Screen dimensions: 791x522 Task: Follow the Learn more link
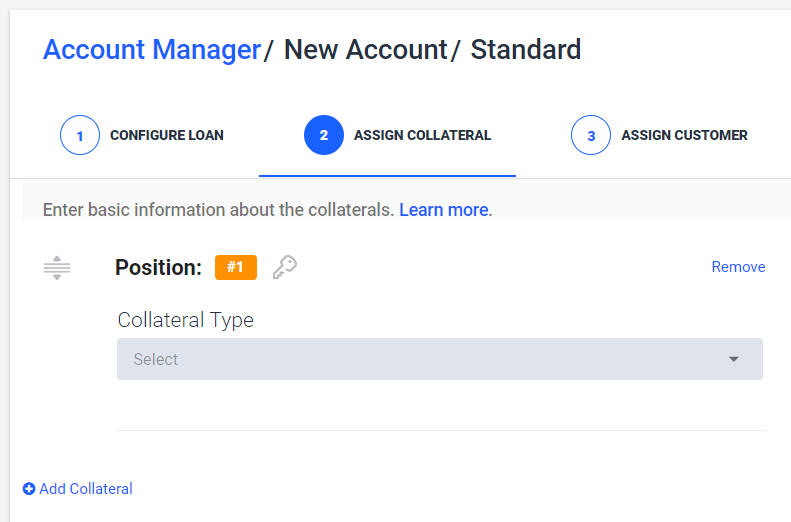(x=444, y=210)
